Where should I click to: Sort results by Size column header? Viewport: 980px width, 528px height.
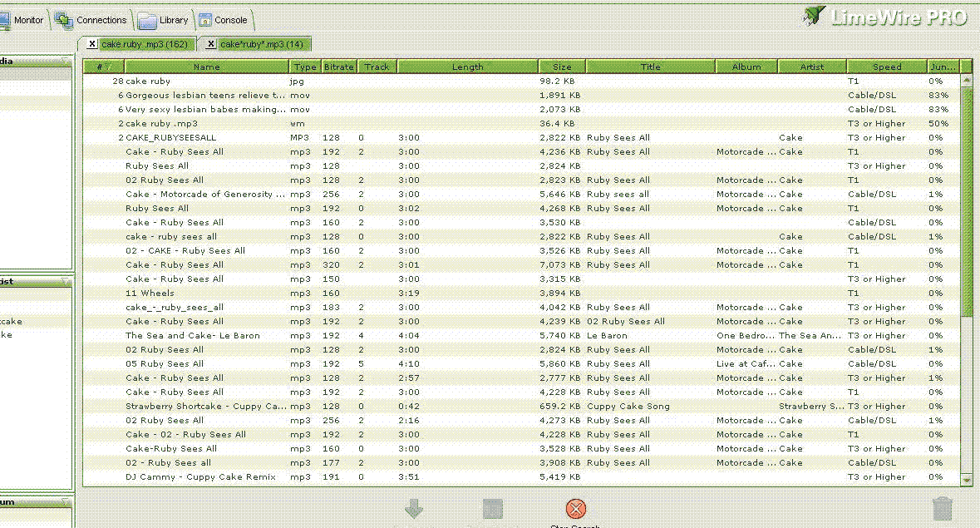pos(562,67)
